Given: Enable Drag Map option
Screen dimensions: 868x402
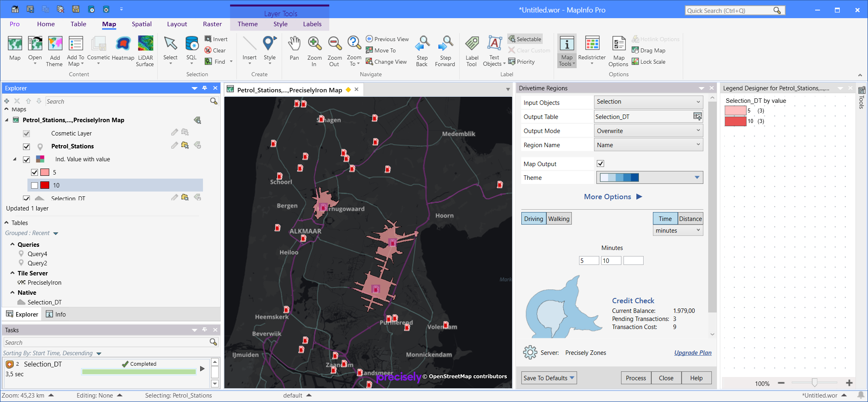Looking at the screenshot, I should coord(648,50).
